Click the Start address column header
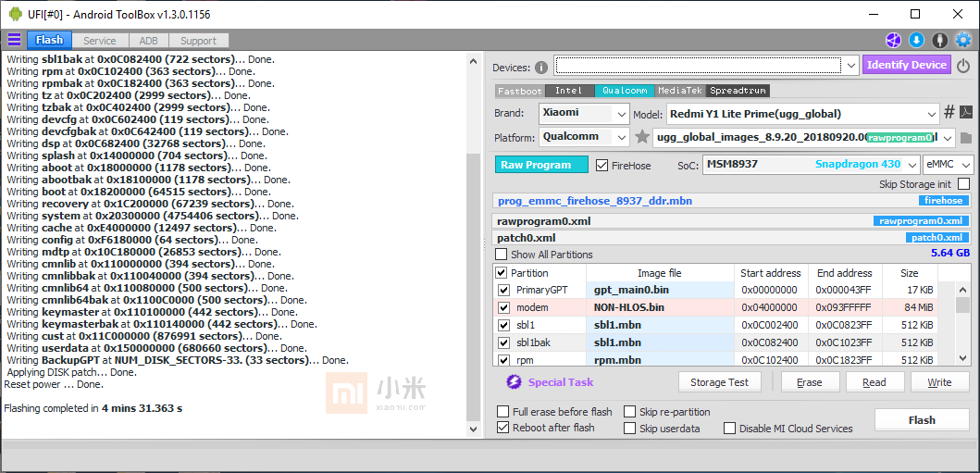Viewport: 980px width, 473px height. [x=771, y=273]
